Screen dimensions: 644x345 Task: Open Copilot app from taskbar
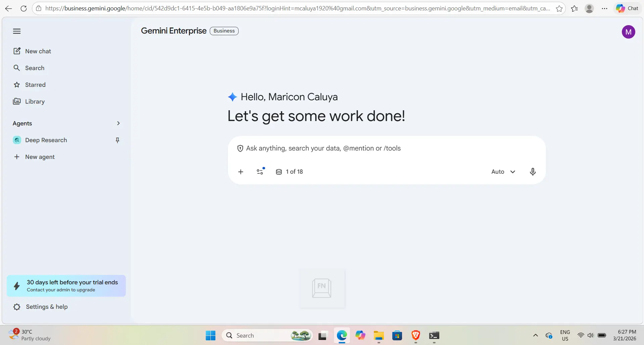click(x=360, y=335)
